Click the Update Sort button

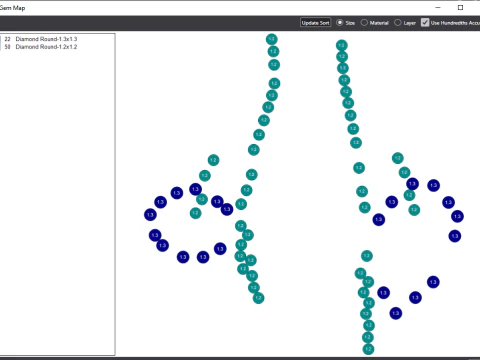tap(315, 23)
